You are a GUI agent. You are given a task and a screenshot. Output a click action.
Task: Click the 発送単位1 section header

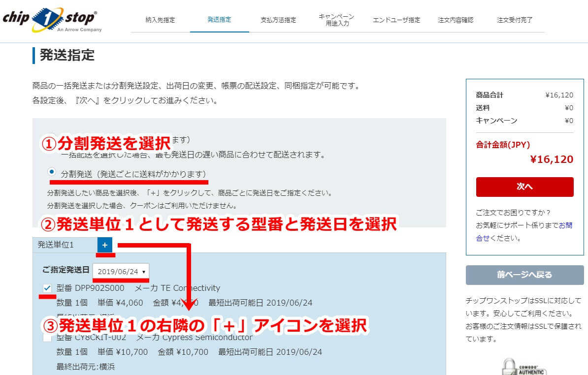pos(56,245)
